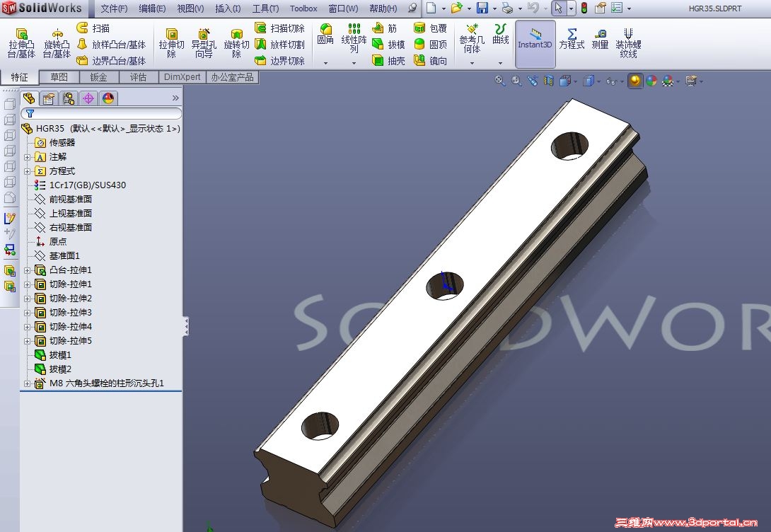Expand the feature manager panel chevron
The image size is (771, 532).
175,98
